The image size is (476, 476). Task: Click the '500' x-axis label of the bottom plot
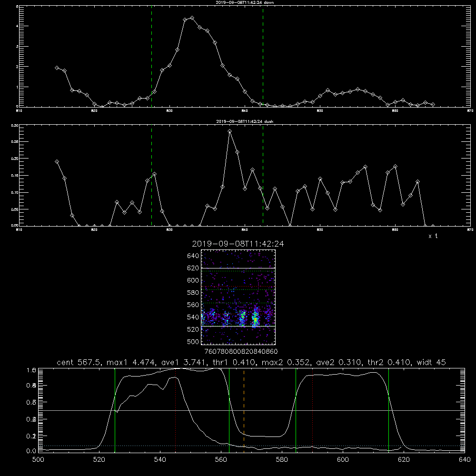[x=38, y=460]
